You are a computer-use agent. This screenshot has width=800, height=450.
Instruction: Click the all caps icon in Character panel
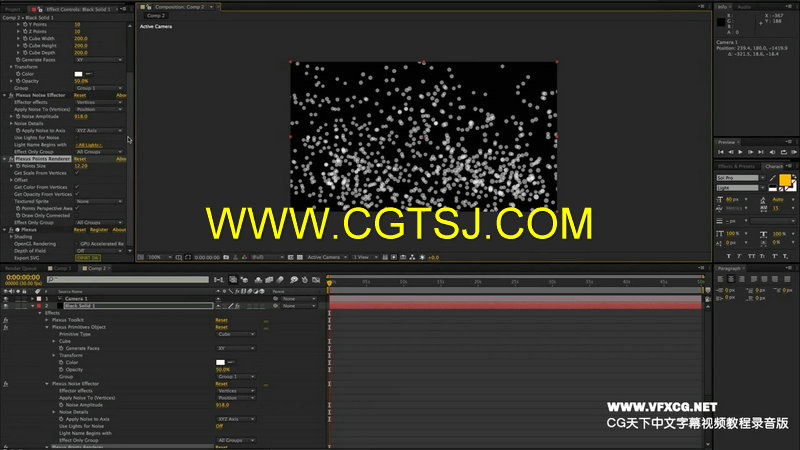coord(752,256)
